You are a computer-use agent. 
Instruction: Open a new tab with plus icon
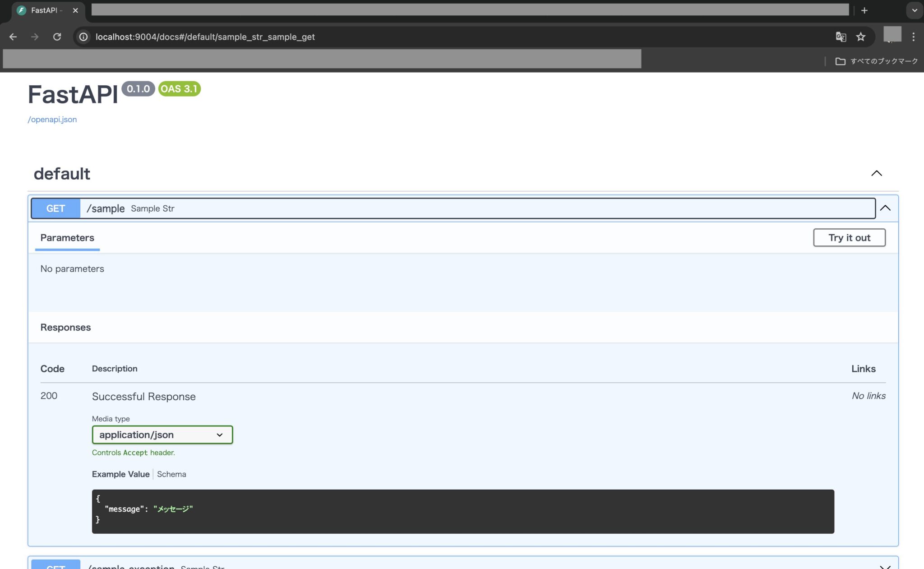pyautogui.click(x=864, y=10)
